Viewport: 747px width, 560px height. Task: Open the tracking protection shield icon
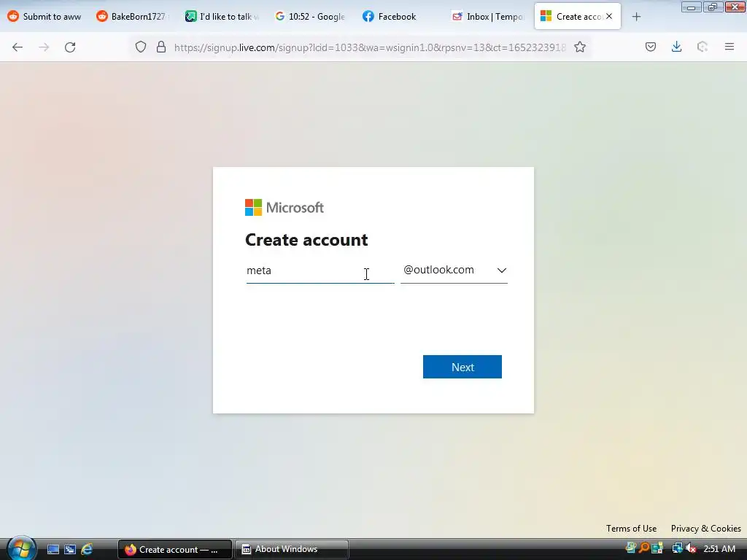click(x=141, y=47)
